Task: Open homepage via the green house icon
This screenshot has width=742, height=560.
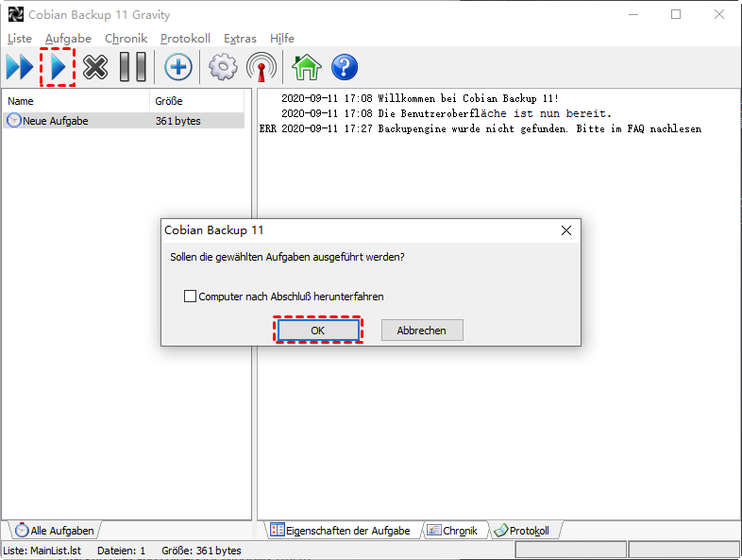Action: [x=307, y=67]
